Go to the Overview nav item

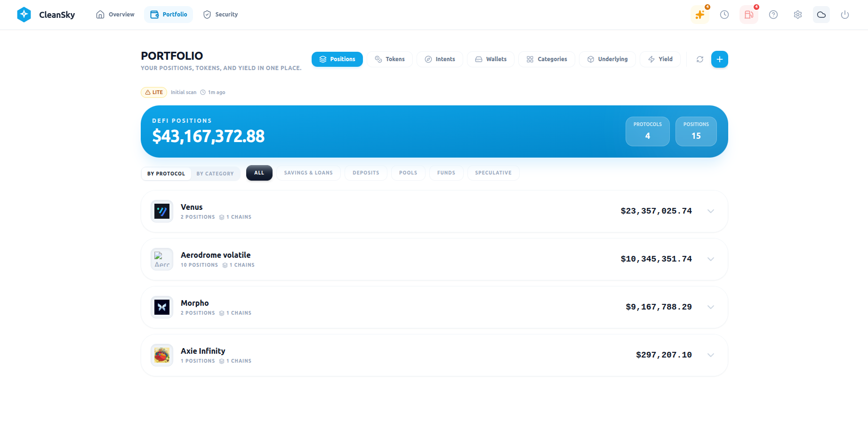115,15
